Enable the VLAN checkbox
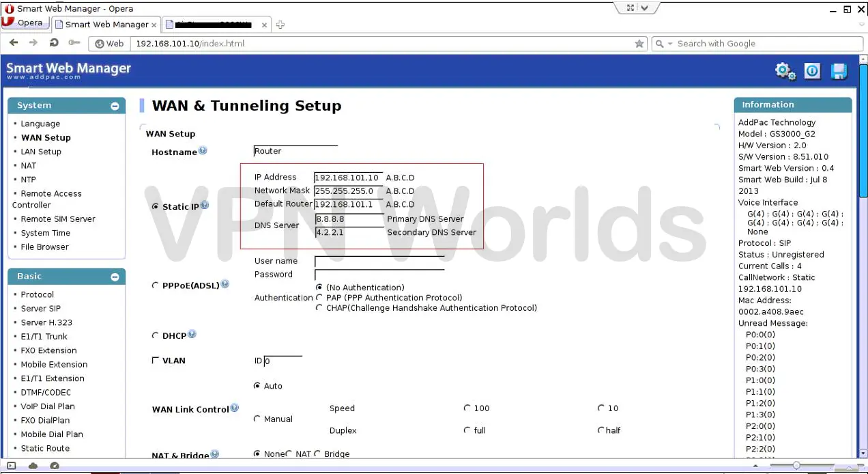 click(x=156, y=360)
